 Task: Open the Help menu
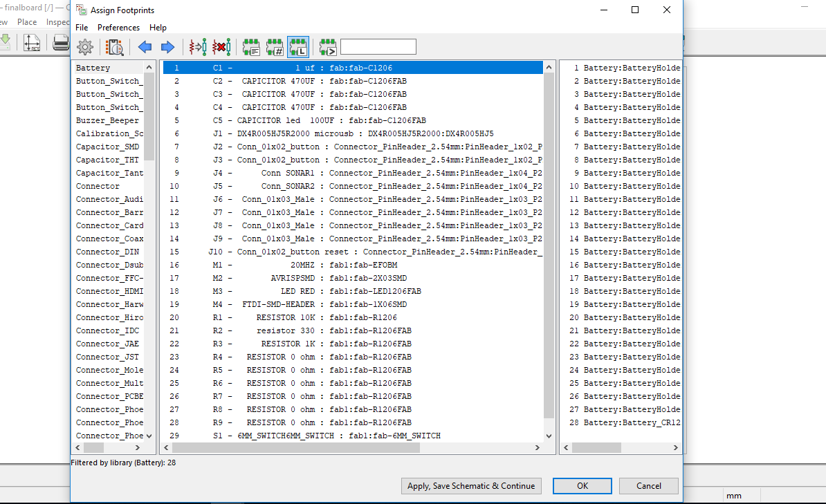[x=158, y=28]
